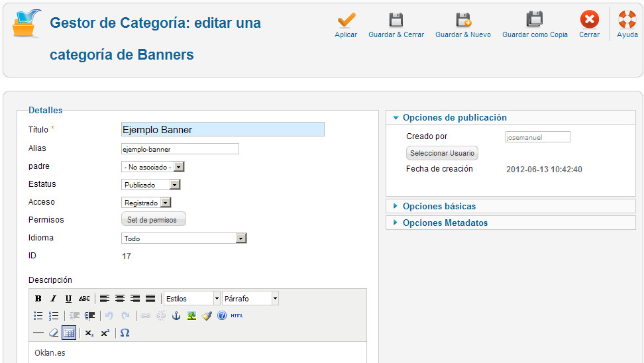644x363 pixels.
Task: Click the insert link chain icon
Action: 145,316
